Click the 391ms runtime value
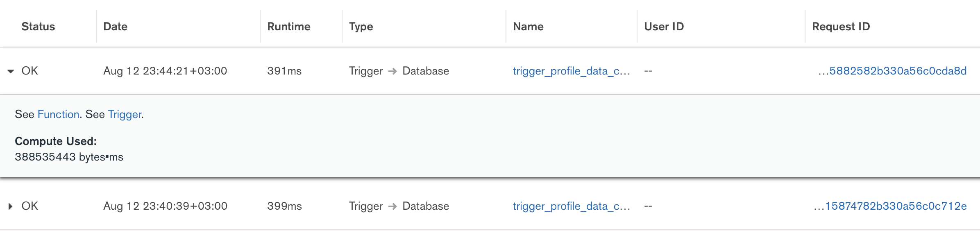 284,71
